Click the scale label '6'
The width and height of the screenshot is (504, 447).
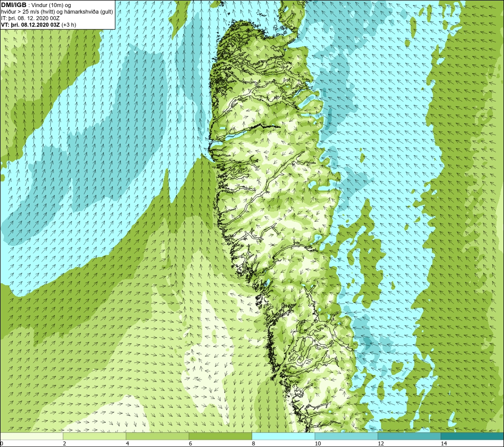coord(191,443)
